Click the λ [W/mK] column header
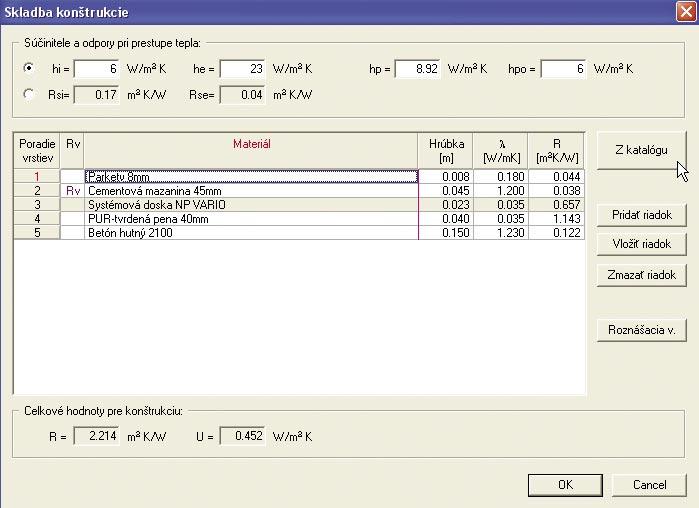The image size is (699, 508). [x=501, y=151]
